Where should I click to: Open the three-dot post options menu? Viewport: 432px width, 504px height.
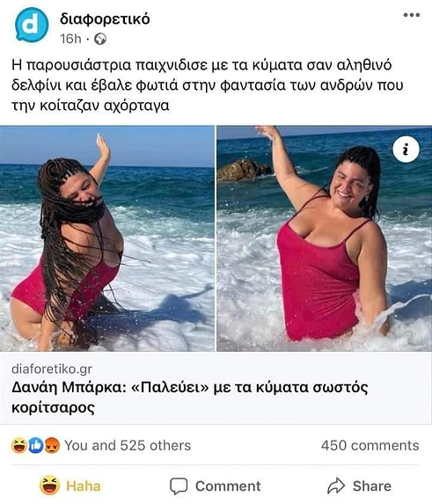click(x=412, y=15)
